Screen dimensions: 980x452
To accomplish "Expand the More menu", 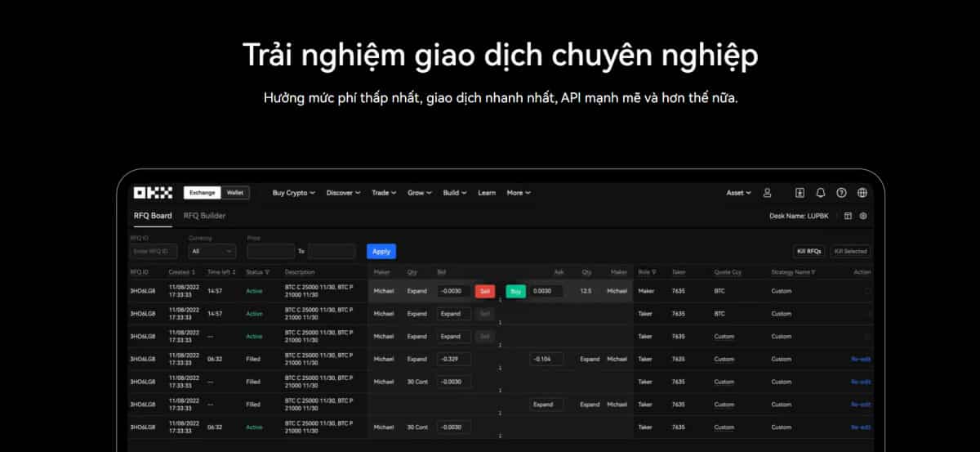I will [518, 193].
